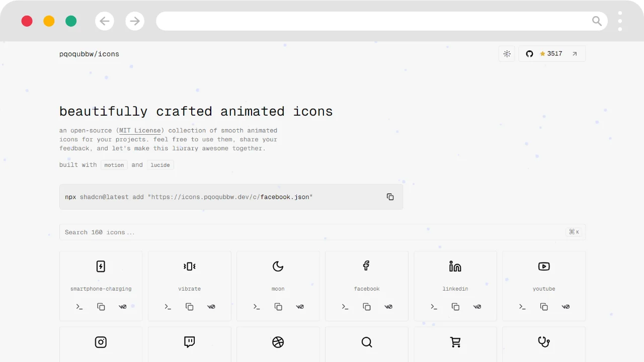The height and width of the screenshot is (362, 644).
Task: Click the facebook animated icon
Action: [x=367, y=265]
